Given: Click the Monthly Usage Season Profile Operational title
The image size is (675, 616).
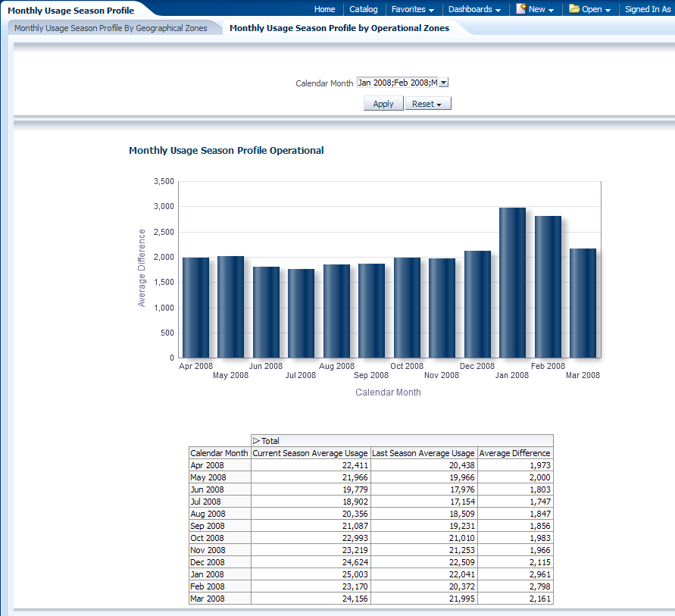Looking at the screenshot, I should coord(227,150).
